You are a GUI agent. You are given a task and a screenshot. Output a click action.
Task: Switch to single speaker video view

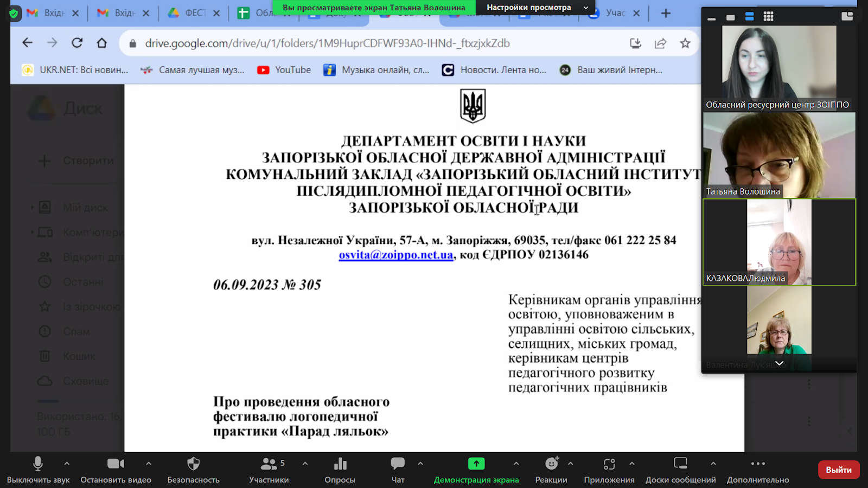pos(730,17)
